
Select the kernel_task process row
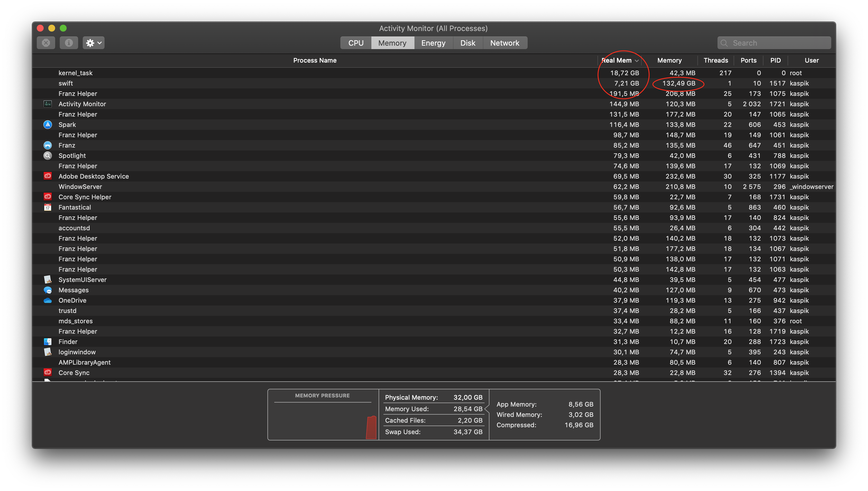[434, 73]
